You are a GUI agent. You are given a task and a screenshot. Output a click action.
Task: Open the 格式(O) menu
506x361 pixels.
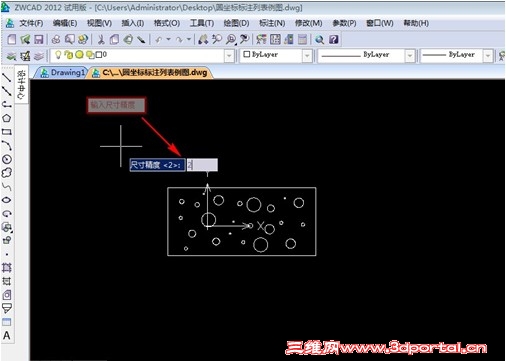[167, 23]
